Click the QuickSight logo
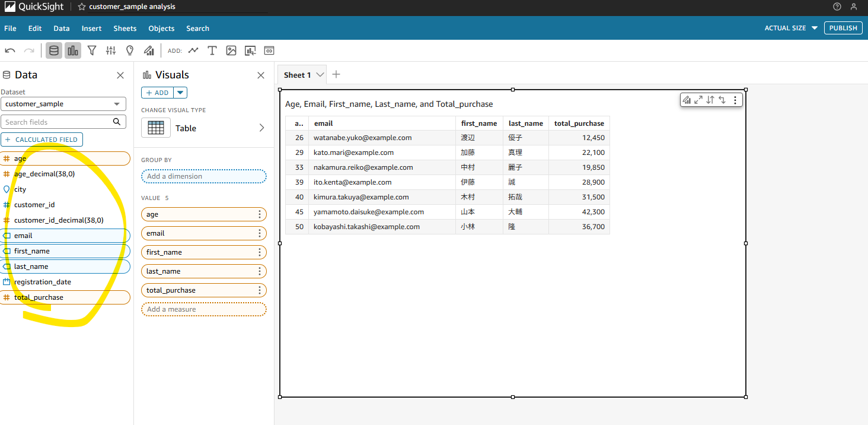 (34, 7)
